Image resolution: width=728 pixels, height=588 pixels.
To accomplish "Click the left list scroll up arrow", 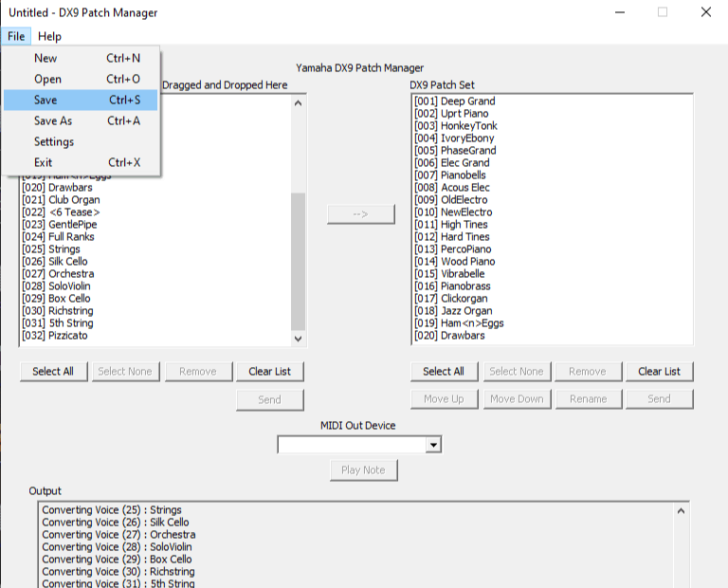I will [299, 102].
